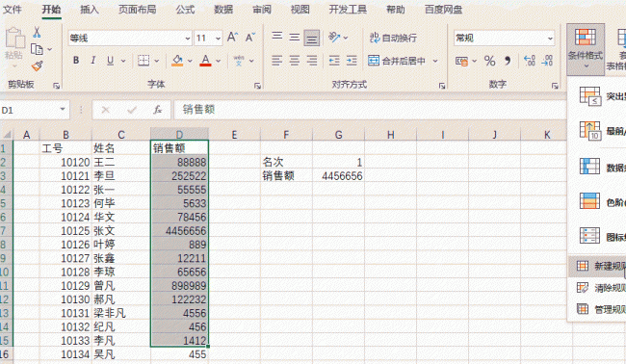Click the formula bar input showing 销售额
This screenshot has height=364, width=626.
tap(369, 110)
